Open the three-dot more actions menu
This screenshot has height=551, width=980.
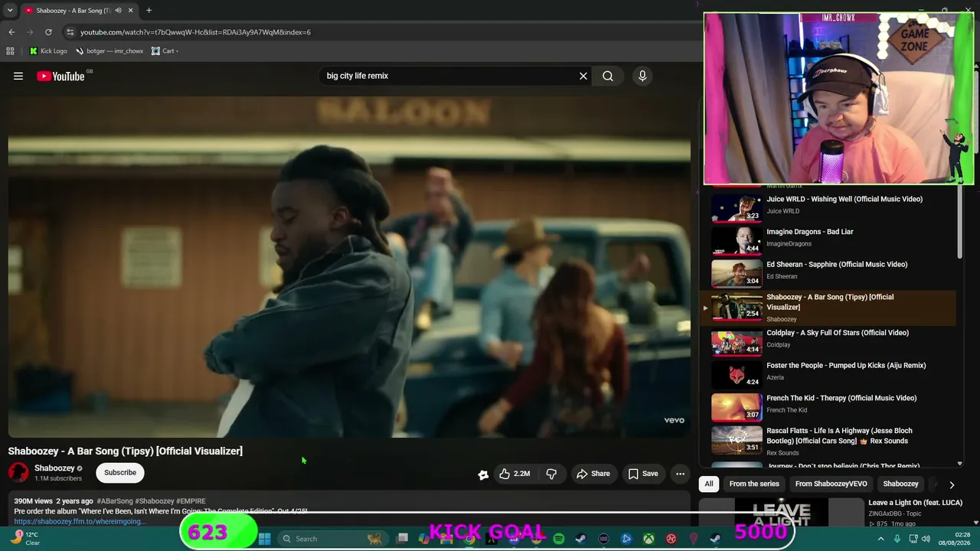pos(680,474)
